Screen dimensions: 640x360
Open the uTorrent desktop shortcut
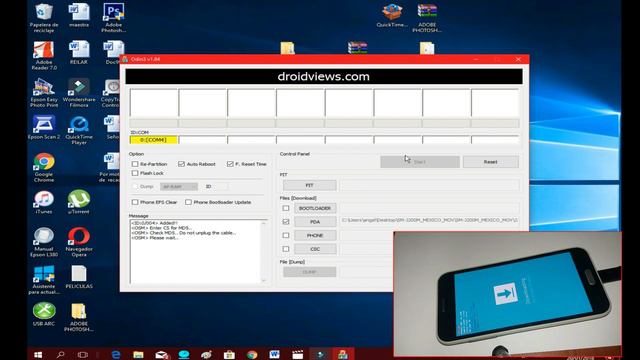coord(79,202)
